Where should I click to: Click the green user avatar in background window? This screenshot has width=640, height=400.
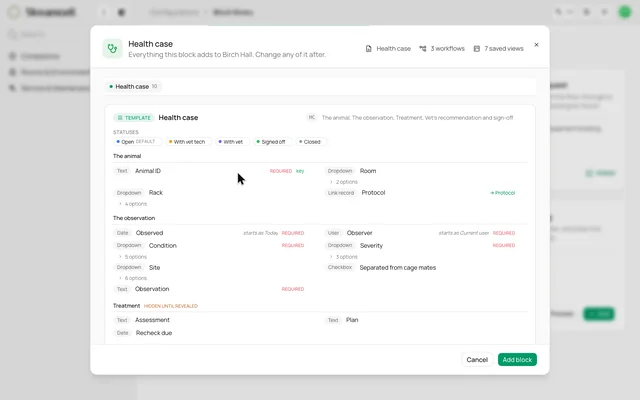pos(624,12)
